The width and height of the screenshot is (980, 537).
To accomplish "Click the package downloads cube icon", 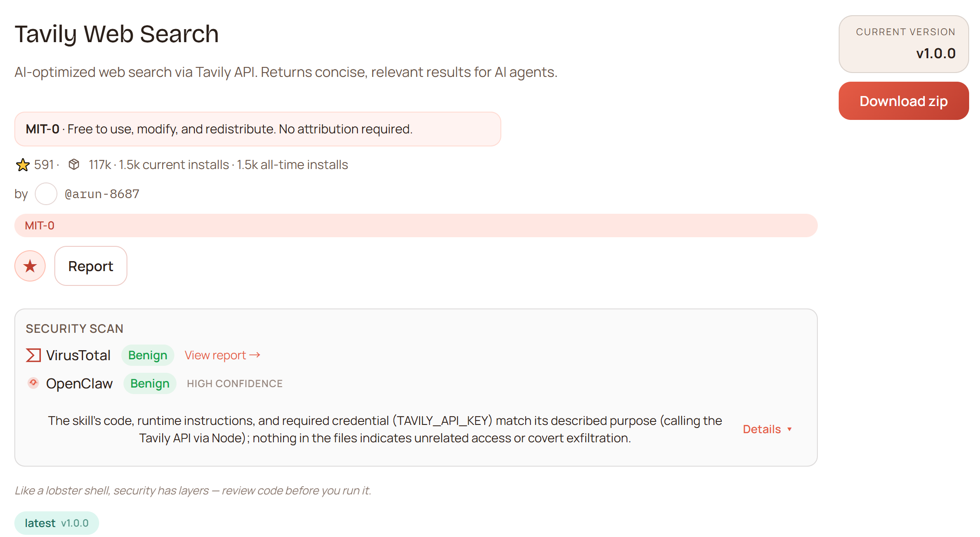I will [74, 165].
